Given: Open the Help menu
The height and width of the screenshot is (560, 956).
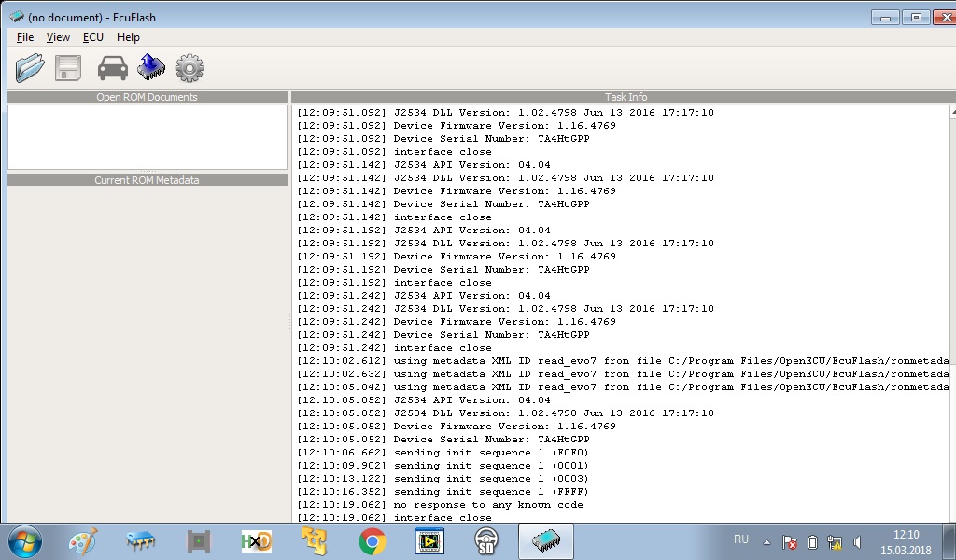Looking at the screenshot, I should point(128,37).
